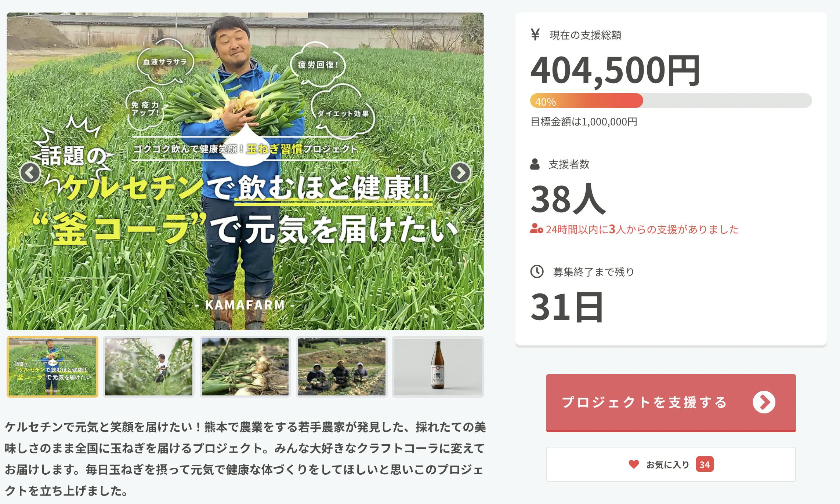Click the favorite count badge 34

click(705, 464)
